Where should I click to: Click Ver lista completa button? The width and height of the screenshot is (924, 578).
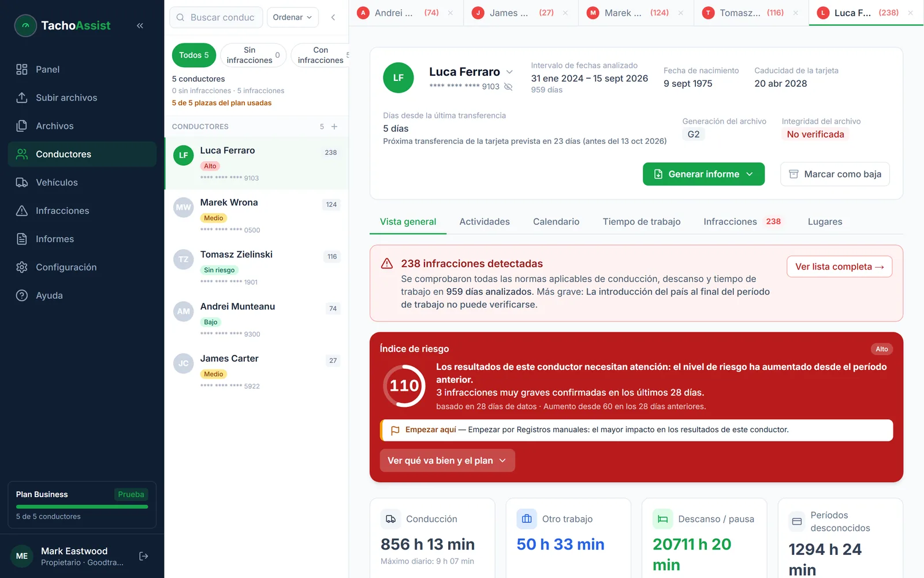pyautogui.click(x=839, y=266)
